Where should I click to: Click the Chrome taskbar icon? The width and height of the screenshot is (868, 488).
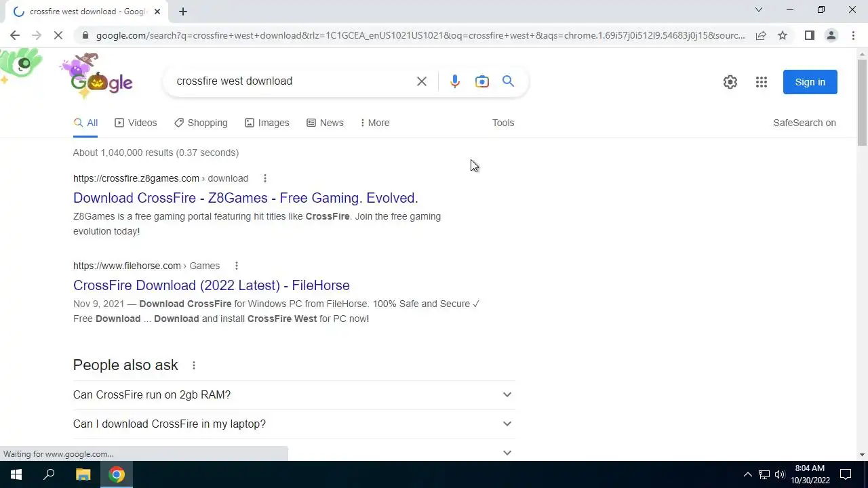pyautogui.click(x=117, y=474)
